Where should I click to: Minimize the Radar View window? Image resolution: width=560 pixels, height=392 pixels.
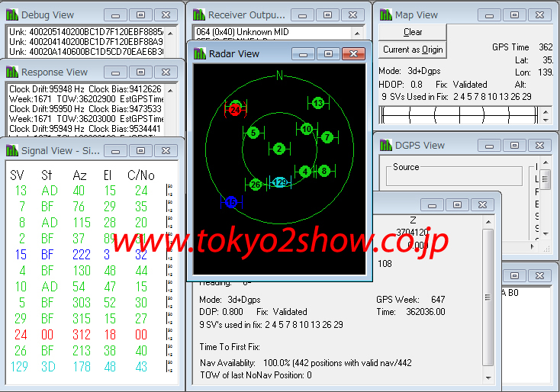click(303, 53)
